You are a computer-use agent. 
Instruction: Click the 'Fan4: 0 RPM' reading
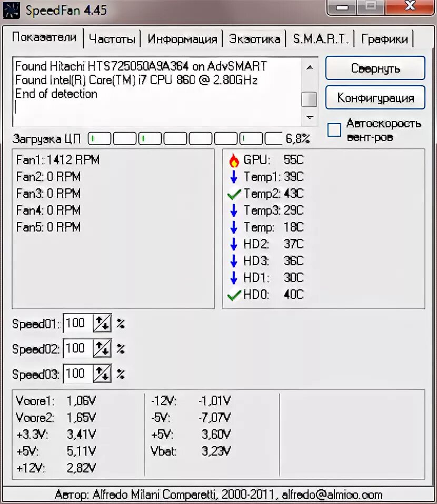point(48,210)
